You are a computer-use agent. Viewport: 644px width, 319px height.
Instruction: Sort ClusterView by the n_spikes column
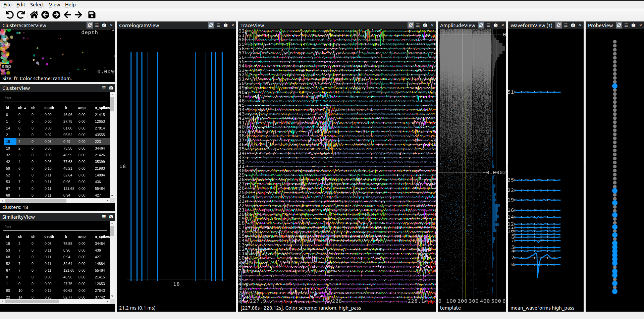[x=102, y=108]
